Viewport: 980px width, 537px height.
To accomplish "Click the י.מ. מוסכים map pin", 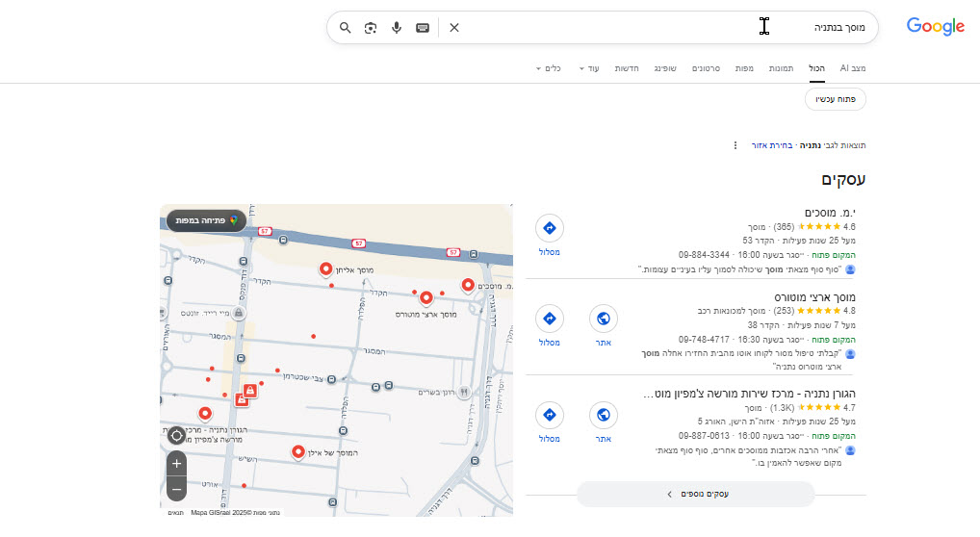I will pos(468,285).
